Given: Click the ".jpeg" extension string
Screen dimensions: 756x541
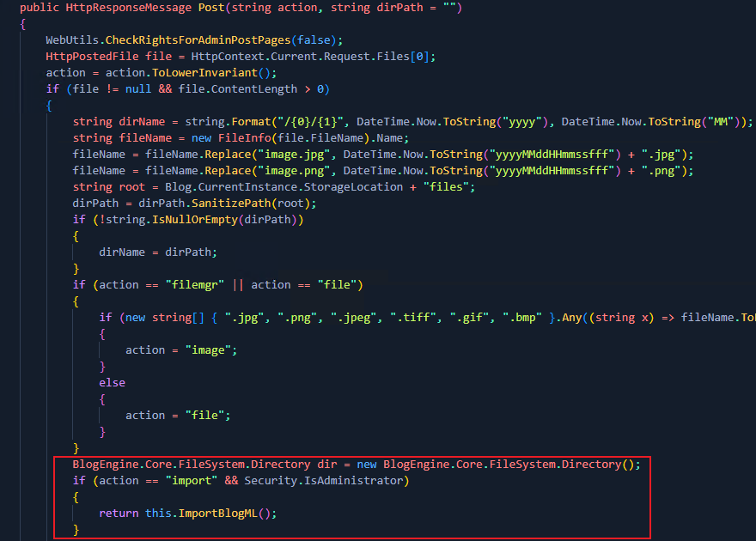Looking at the screenshot, I should [353, 318].
